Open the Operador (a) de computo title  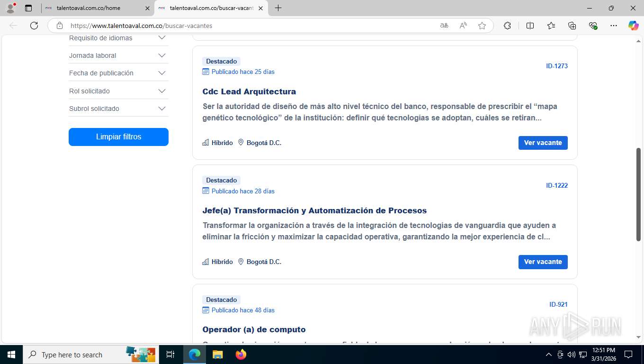[254, 329]
